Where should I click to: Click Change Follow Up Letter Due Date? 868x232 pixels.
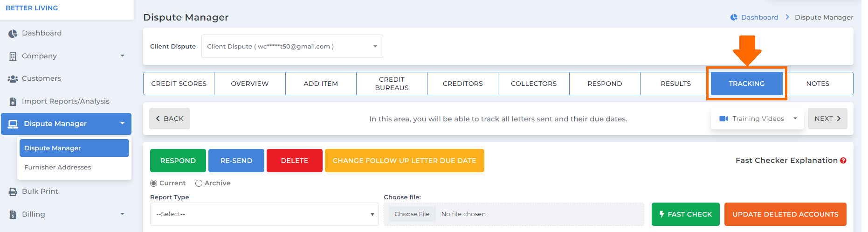[x=405, y=161]
